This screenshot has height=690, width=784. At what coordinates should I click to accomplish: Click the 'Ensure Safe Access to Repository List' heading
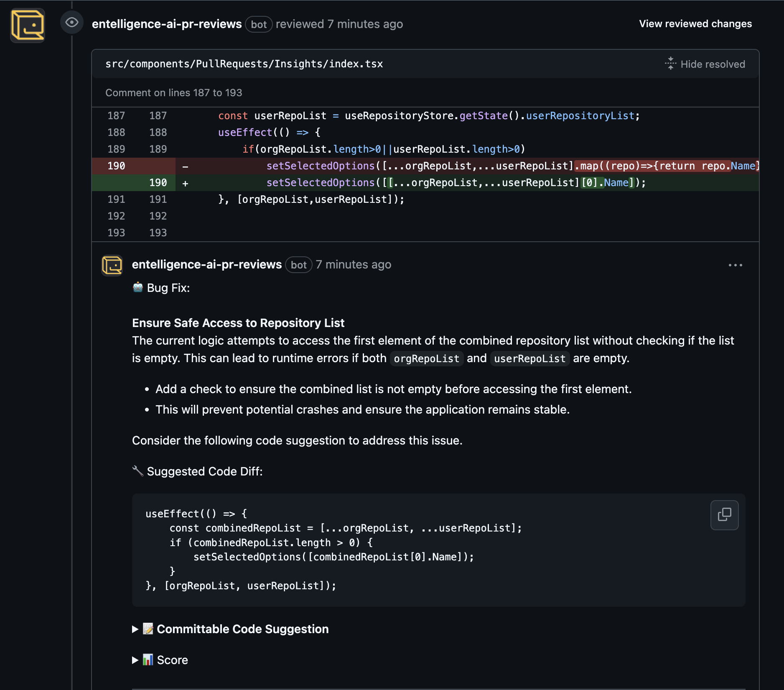point(238,323)
